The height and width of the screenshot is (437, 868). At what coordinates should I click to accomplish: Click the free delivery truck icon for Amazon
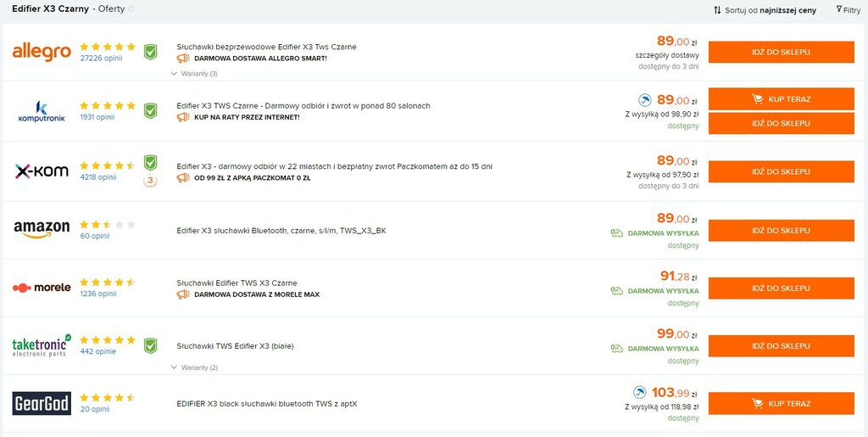click(617, 233)
